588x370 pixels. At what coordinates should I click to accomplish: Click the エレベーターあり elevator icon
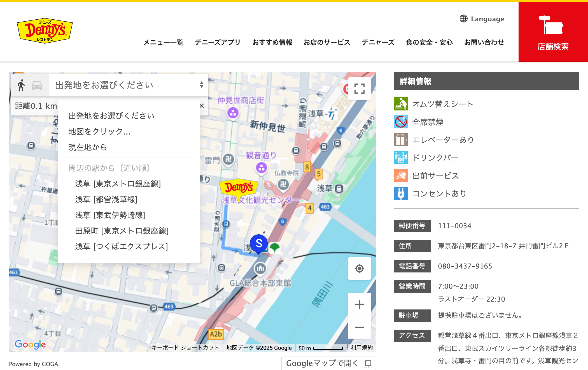point(401,140)
